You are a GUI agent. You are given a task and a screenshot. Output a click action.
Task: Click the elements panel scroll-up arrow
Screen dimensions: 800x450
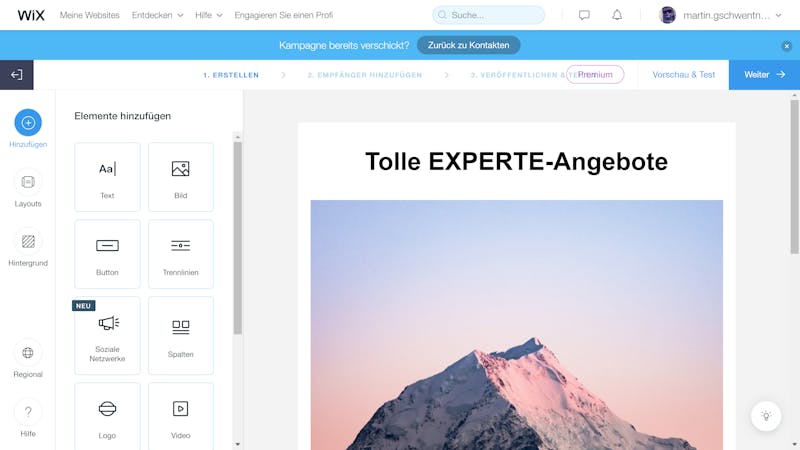237,137
